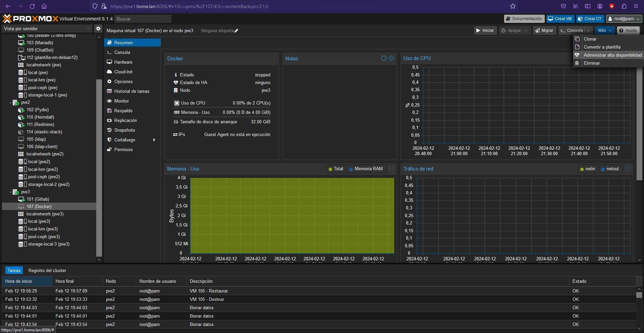The width and height of the screenshot is (644, 333).
Task: Click the Iniciar button
Action: point(485,30)
